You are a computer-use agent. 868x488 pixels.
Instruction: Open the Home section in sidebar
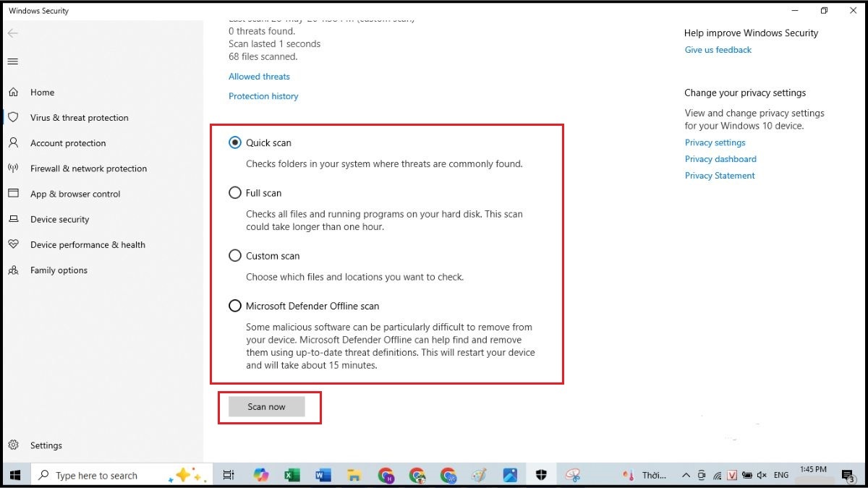42,93
